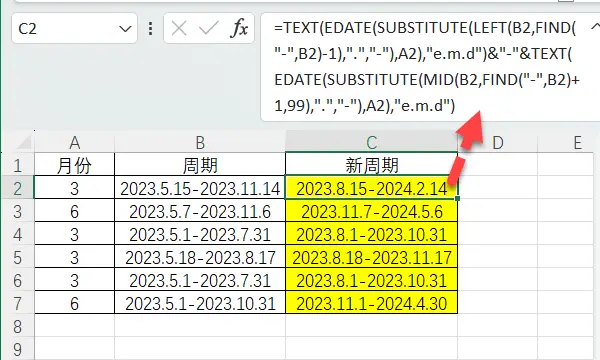Select row 2 header
Image resolution: width=600 pixels, height=360 pixels.
point(18,188)
